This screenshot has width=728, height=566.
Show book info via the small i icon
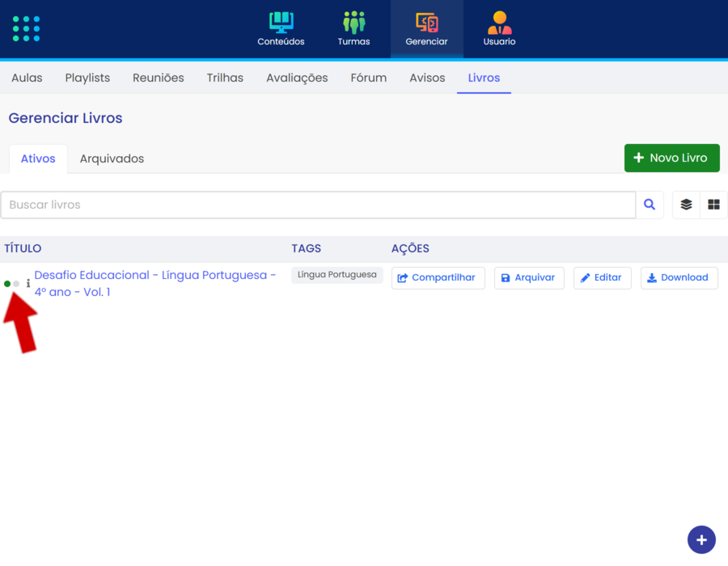[28, 284]
